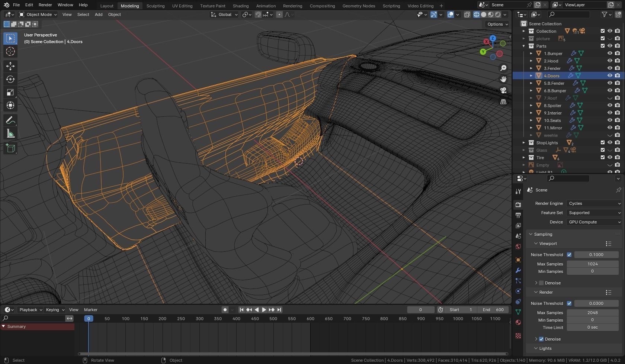The image size is (625, 364).
Task: Hide 1.Bumper object with eye icon
Action: [x=610, y=53]
